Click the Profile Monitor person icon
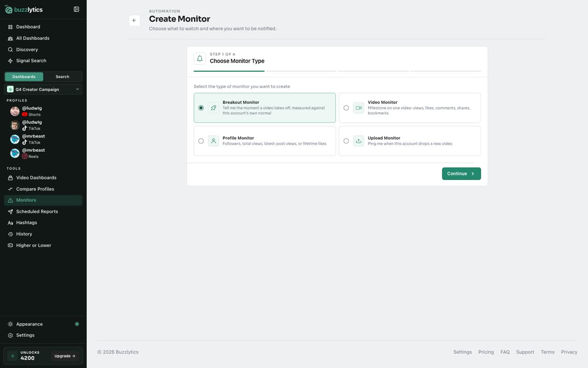Image resolution: width=588 pixels, height=368 pixels. tap(214, 141)
